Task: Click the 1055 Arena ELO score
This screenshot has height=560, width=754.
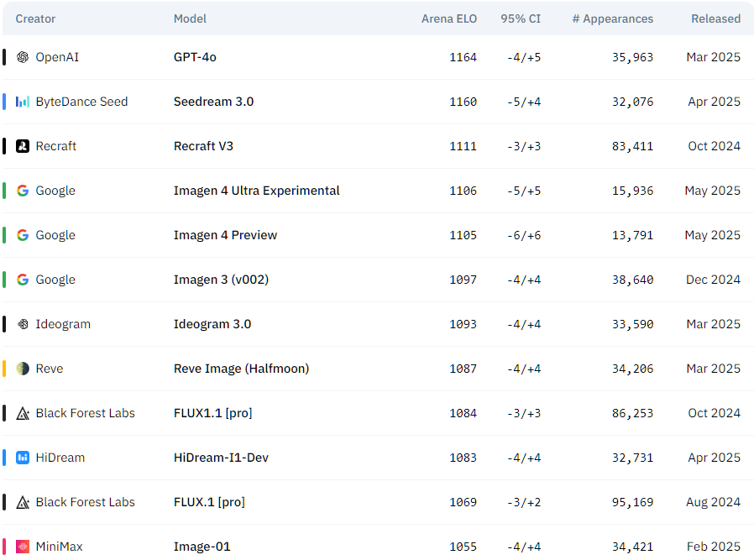Action: (463, 547)
